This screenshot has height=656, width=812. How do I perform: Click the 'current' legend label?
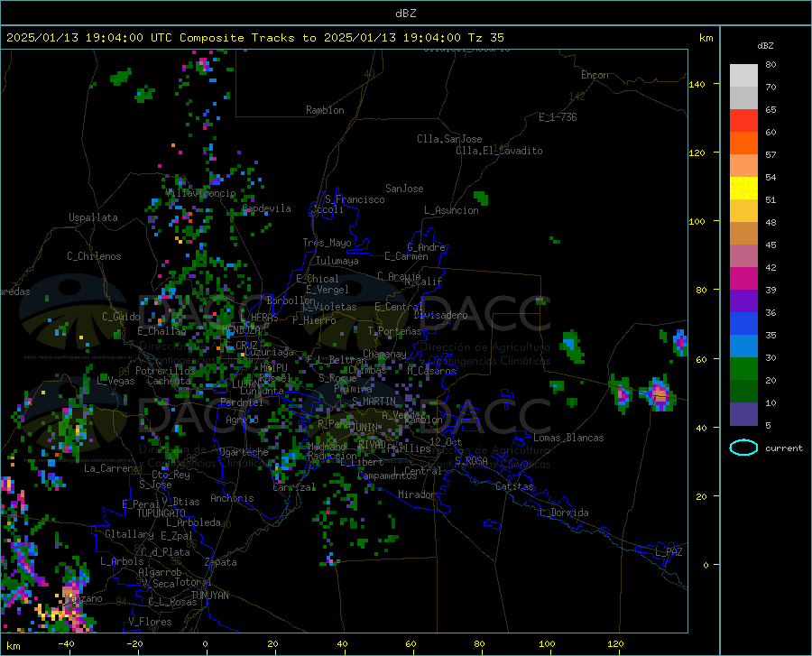coord(783,448)
